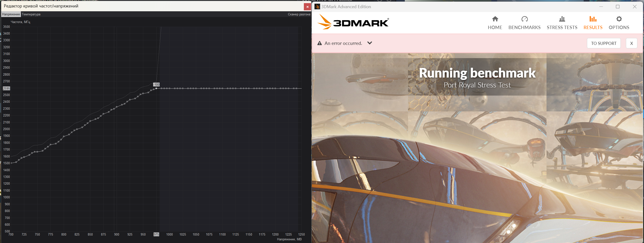Close the 3DMark Advanced Edition window
This screenshot has height=243, width=644.
[634, 6]
